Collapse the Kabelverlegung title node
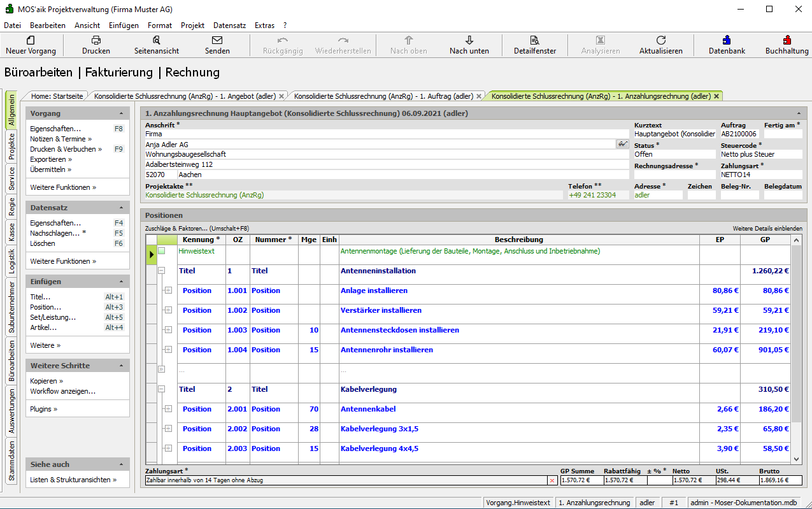The height and width of the screenshot is (509, 812). pyautogui.click(x=161, y=389)
